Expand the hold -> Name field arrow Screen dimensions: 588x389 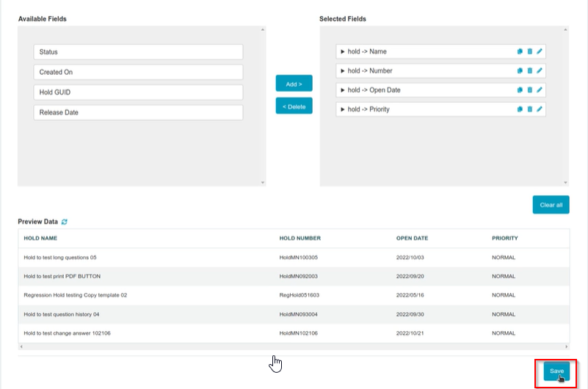pyautogui.click(x=342, y=51)
